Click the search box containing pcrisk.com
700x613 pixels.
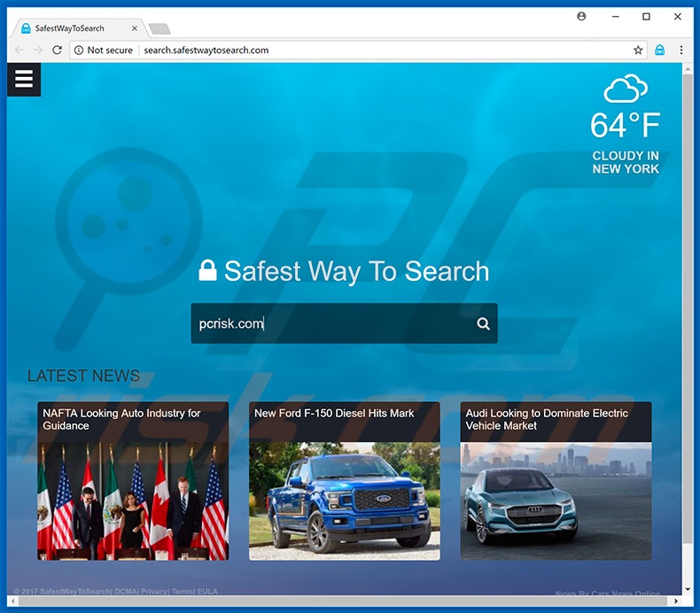coord(344,323)
